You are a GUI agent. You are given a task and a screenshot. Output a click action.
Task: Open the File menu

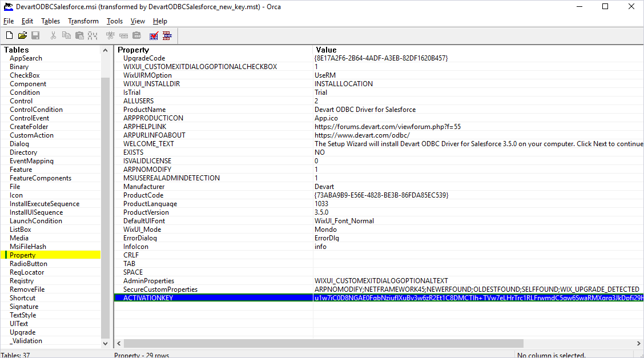click(9, 21)
